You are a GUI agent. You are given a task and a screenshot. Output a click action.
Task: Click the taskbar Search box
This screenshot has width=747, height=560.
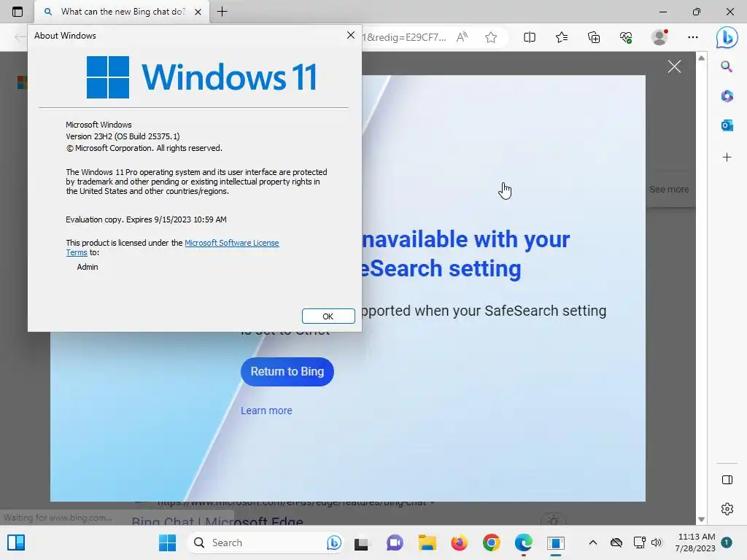tap(266, 542)
